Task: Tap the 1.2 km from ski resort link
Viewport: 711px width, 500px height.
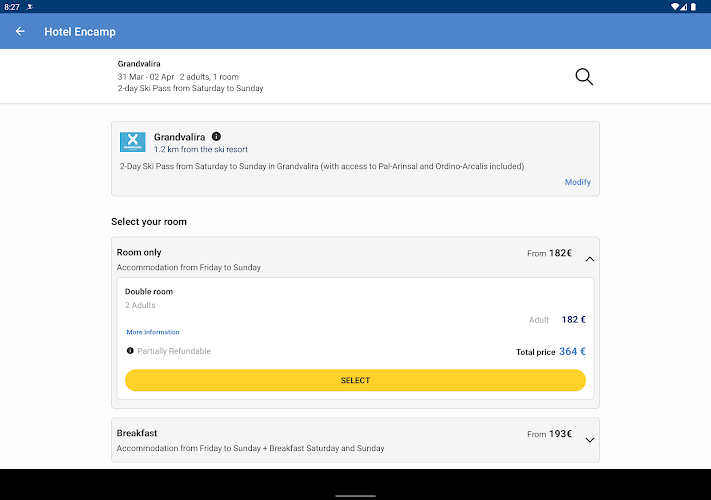Action: click(201, 149)
